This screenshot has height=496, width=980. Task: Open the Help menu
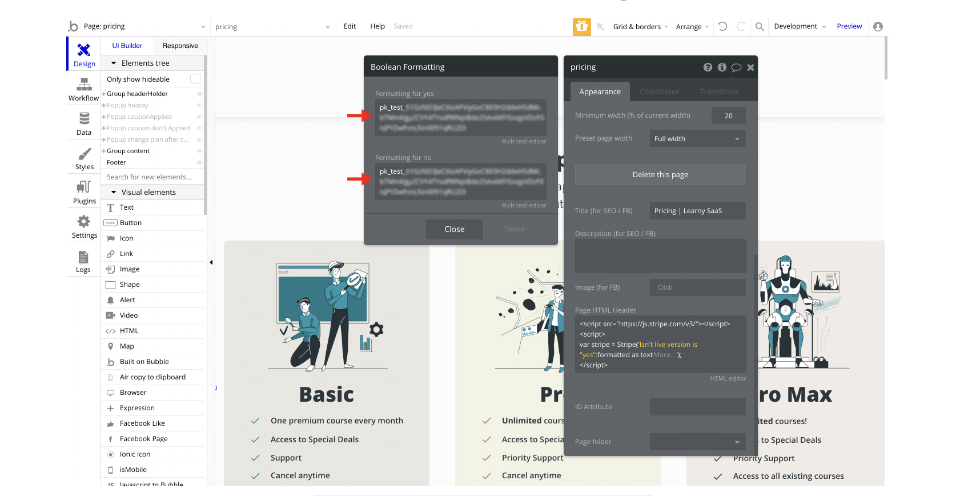coord(377,26)
